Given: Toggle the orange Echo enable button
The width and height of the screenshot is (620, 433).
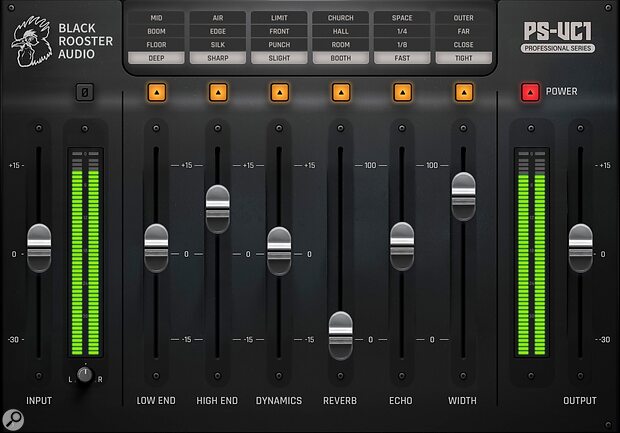Looking at the screenshot, I should tap(403, 92).
